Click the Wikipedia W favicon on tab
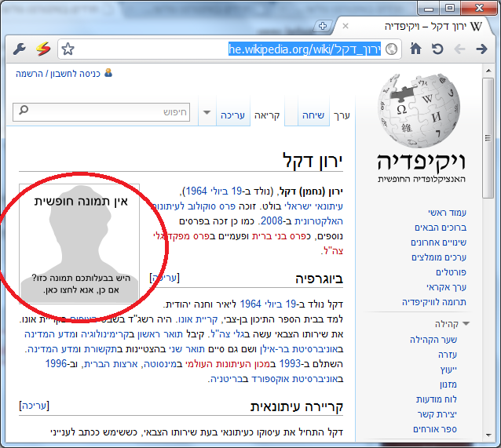The image size is (501, 448). tap(476, 26)
